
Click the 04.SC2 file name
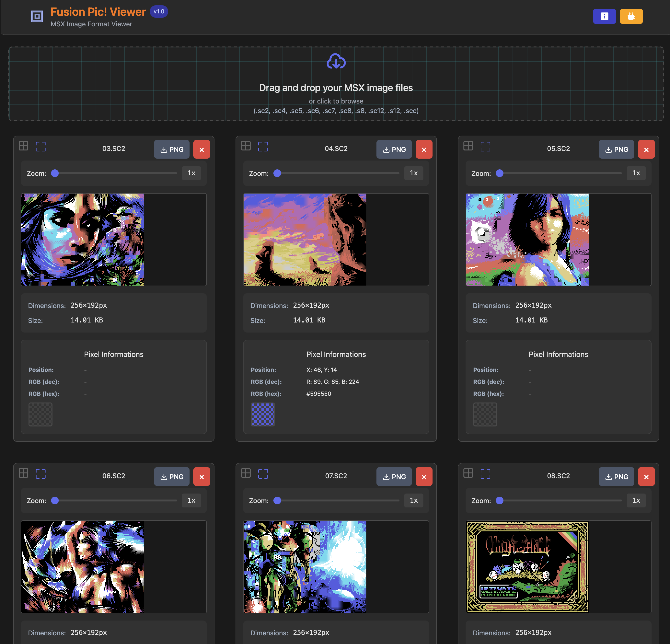[x=336, y=149]
